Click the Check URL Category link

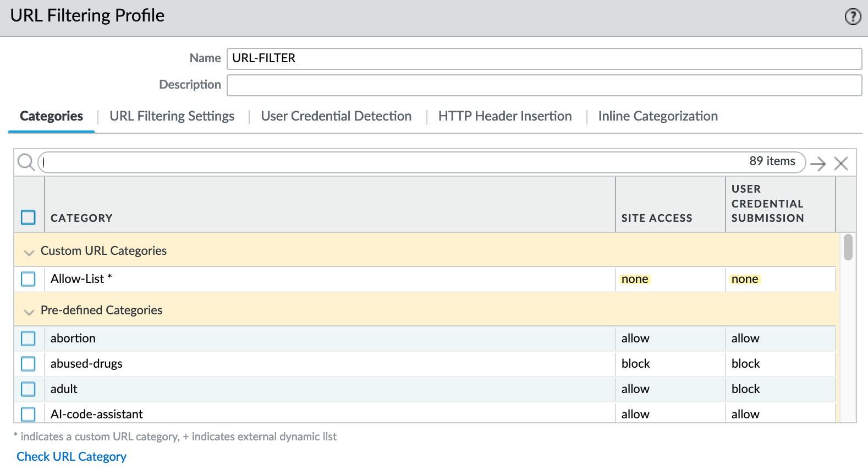(72, 457)
